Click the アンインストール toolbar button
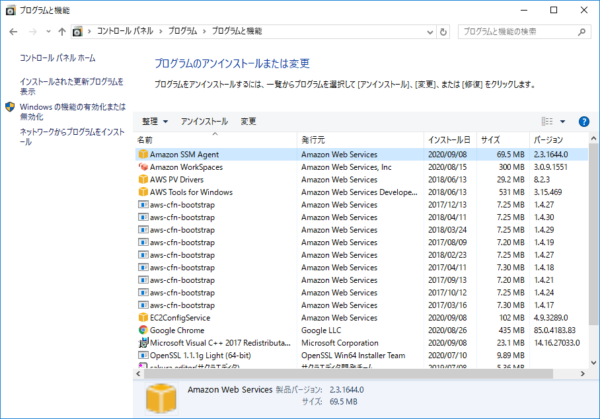The width and height of the screenshot is (600, 419). (x=204, y=121)
